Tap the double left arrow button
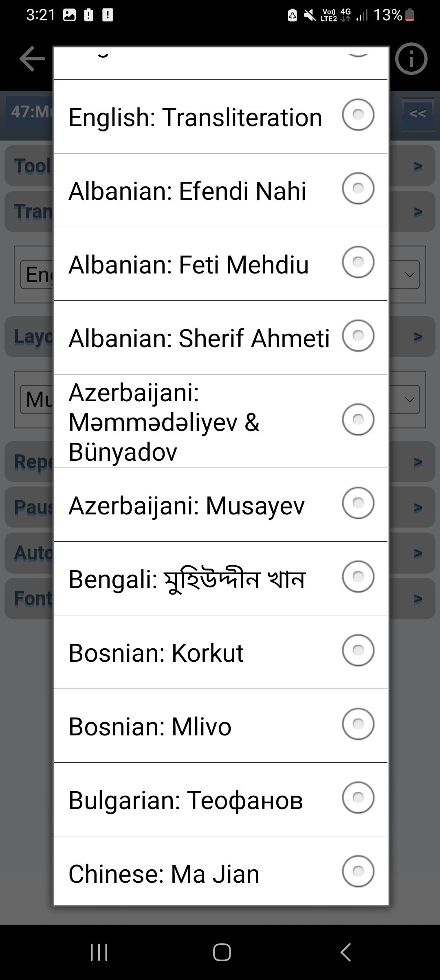This screenshot has height=980, width=440. tap(418, 114)
